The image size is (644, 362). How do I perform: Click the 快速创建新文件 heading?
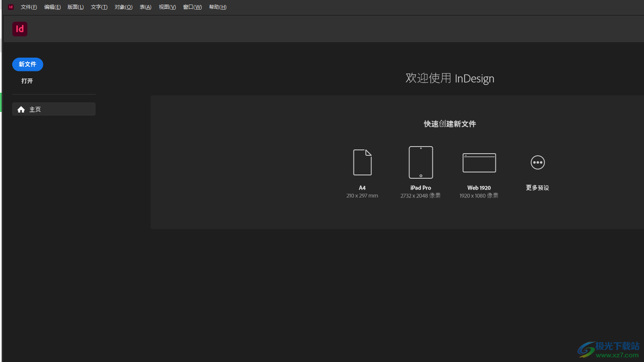coord(450,124)
